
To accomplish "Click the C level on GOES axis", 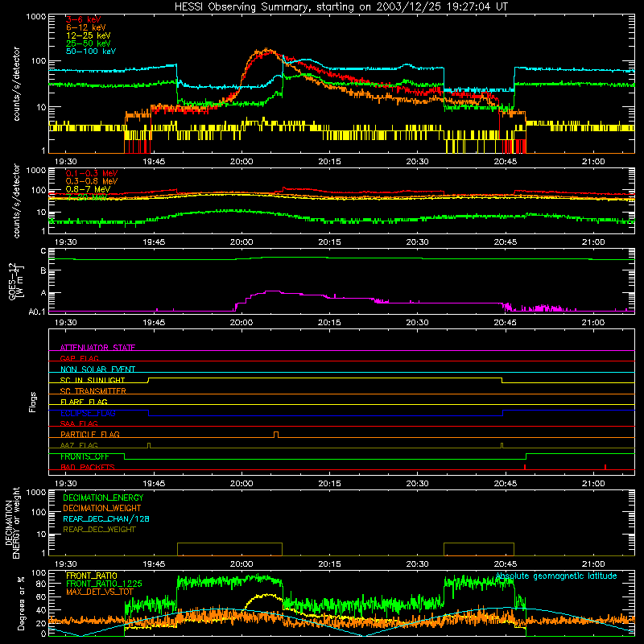I will point(43,251).
